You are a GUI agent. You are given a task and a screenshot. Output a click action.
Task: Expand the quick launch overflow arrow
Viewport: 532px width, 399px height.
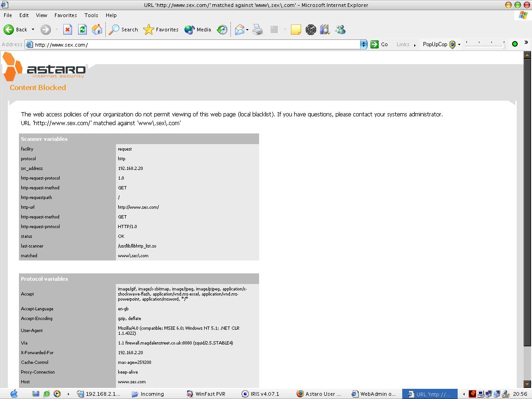click(68, 394)
